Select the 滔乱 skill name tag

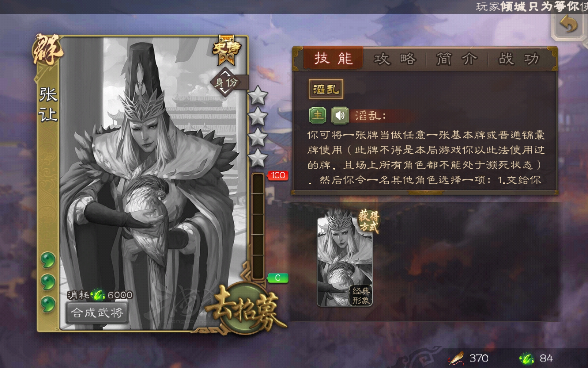click(326, 89)
